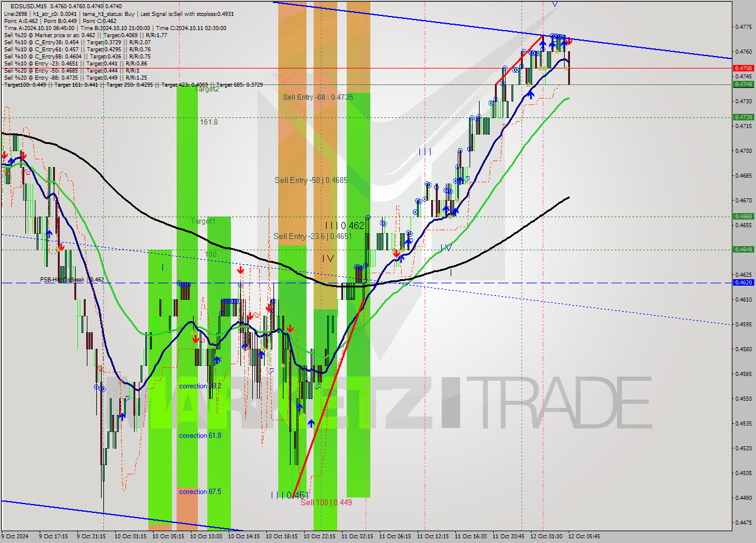Screen dimensions: 756x543
Task: Select the '9 Oct 21:15' time label
Action: [x=91, y=537]
